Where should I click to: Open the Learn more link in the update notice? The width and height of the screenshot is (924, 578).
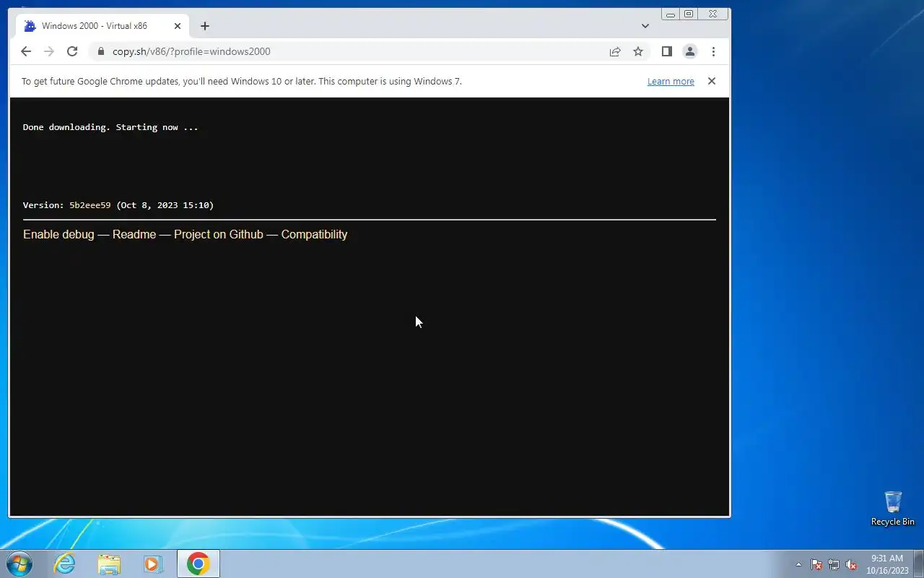click(x=671, y=82)
